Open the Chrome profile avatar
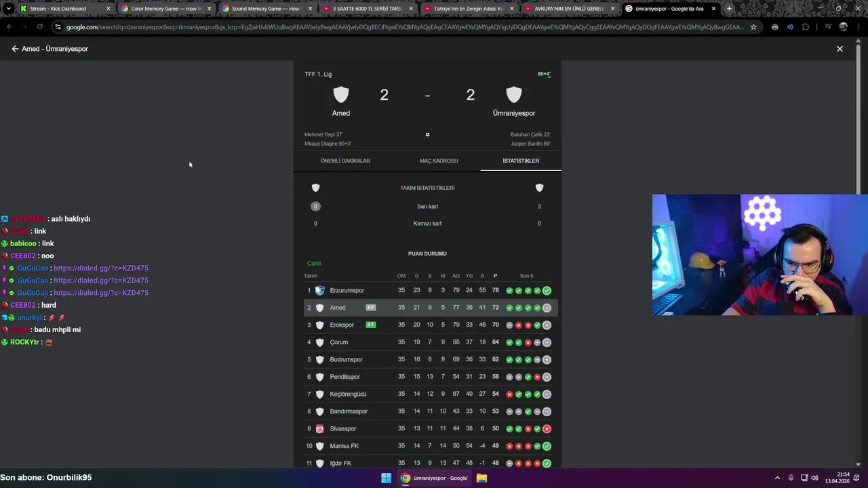The height and width of the screenshot is (488, 868). click(x=844, y=27)
